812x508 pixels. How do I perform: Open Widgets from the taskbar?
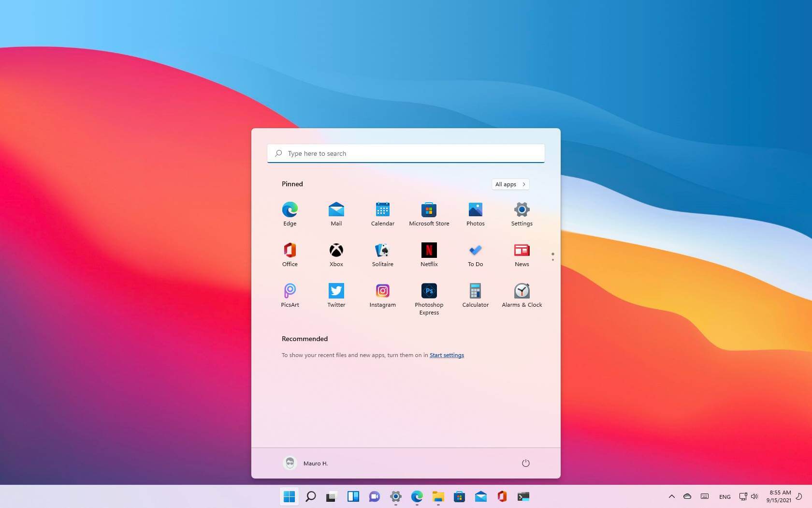pos(353,496)
